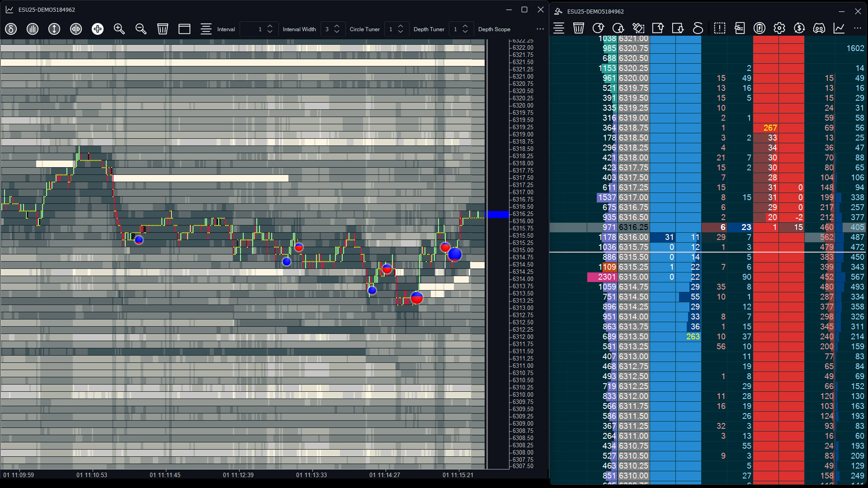Click the line chart icon in DOM toolbar
Screen dimensions: 868x488
[839, 28]
